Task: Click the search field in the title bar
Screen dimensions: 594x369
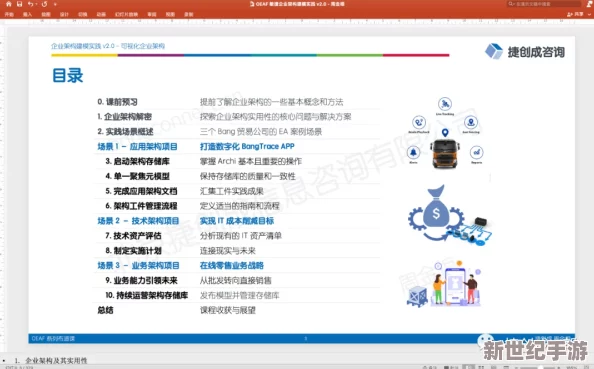Action: (x=544, y=4)
